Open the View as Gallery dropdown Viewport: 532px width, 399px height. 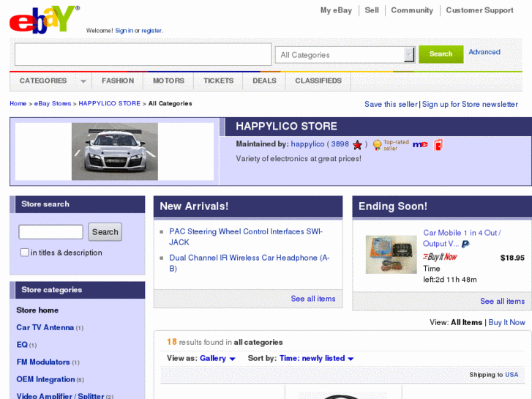coord(217,358)
